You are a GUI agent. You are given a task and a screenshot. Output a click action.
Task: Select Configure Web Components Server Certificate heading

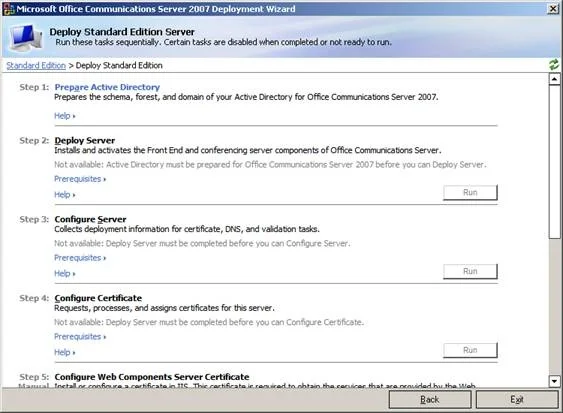click(x=152, y=377)
